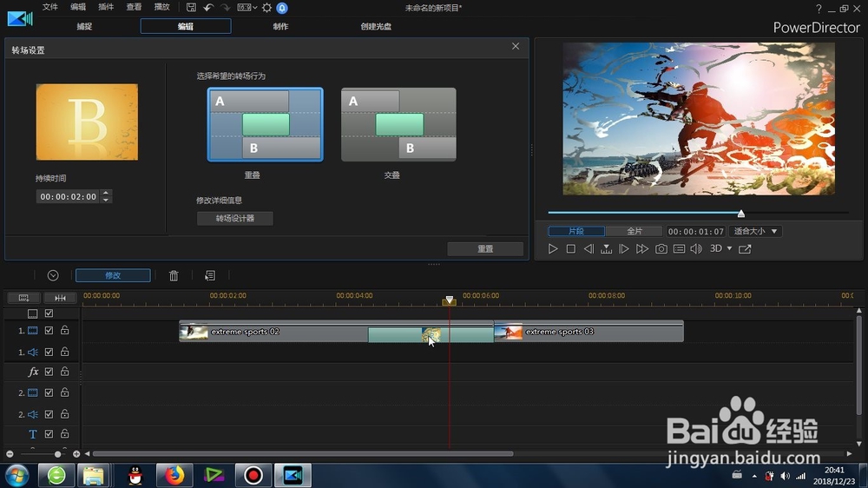Click the preview timecode 00:00:01:07
The image size is (868, 488).
[x=696, y=232]
